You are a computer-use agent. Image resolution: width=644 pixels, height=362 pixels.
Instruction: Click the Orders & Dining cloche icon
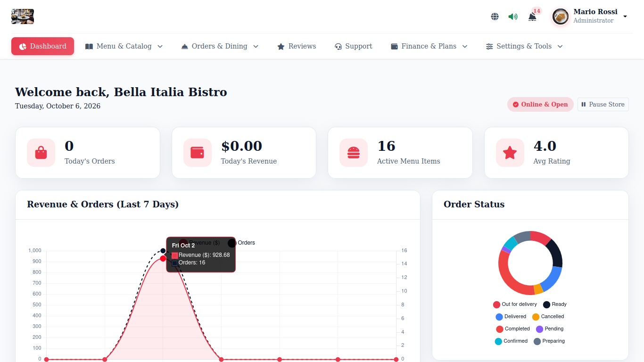185,47
